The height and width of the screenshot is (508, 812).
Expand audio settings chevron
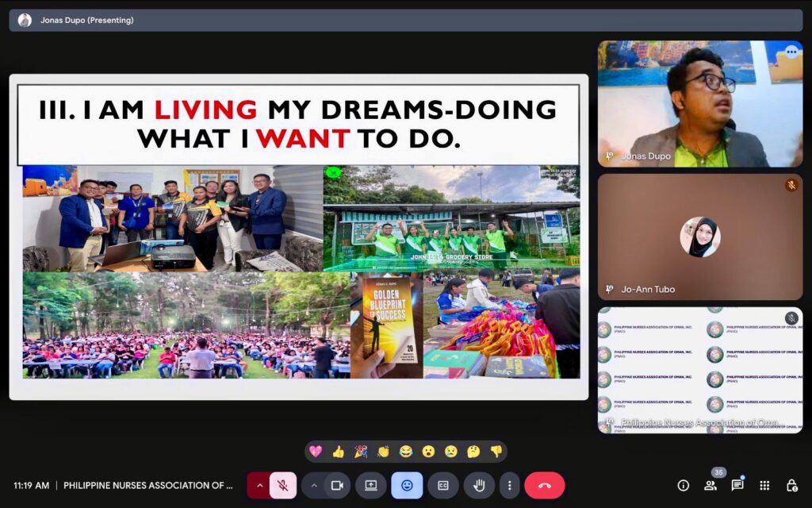pyautogui.click(x=259, y=485)
